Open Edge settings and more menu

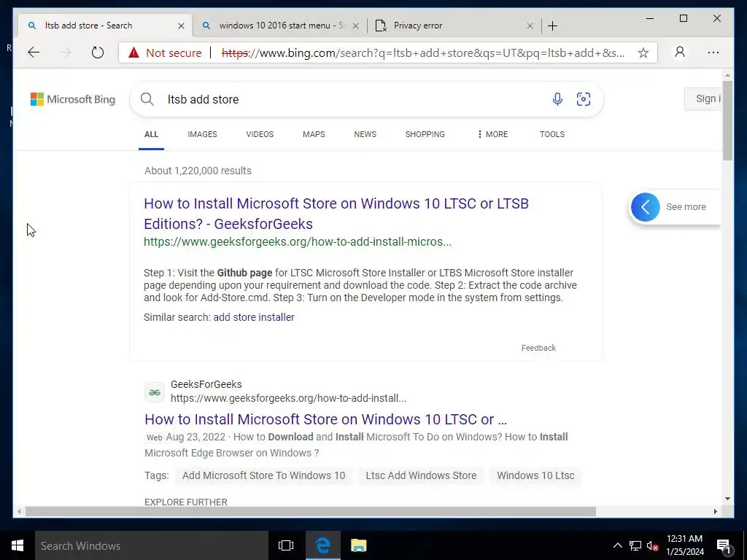[713, 52]
